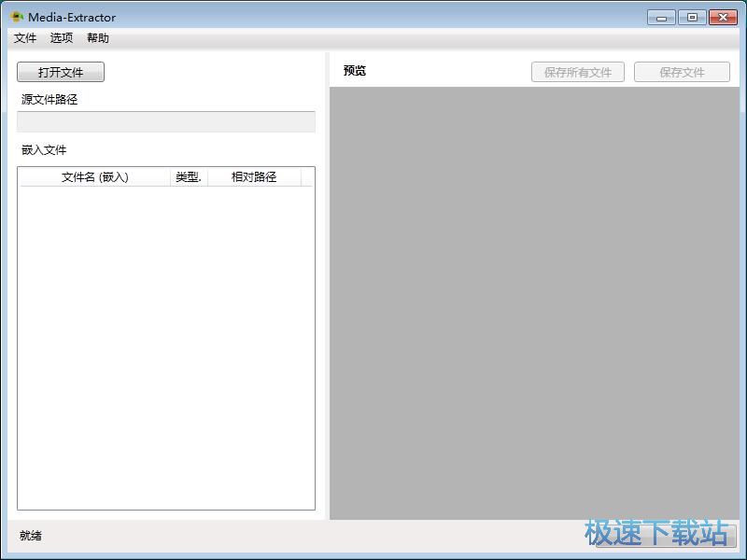The height and width of the screenshot is (560, 747).
Task: Open the 帮助 menu
Action: pyautogui.click(x=98, y=38)
